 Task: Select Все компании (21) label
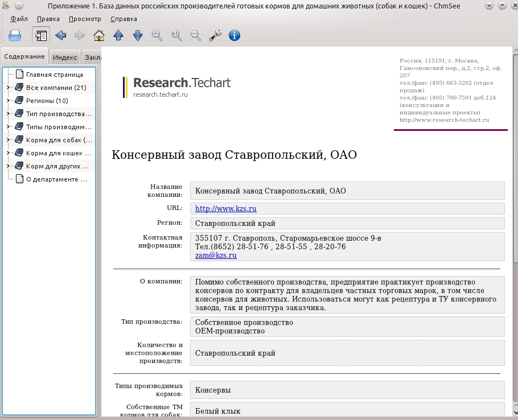coord(56,88)
